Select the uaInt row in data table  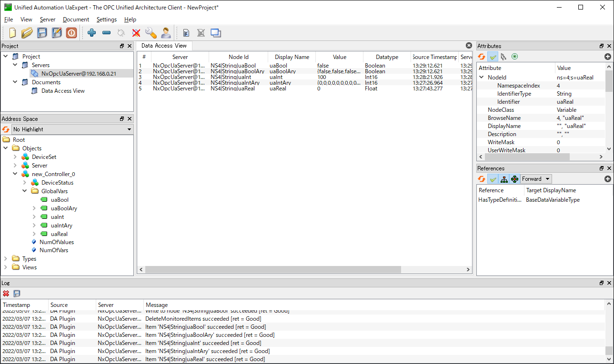(276, 77)
